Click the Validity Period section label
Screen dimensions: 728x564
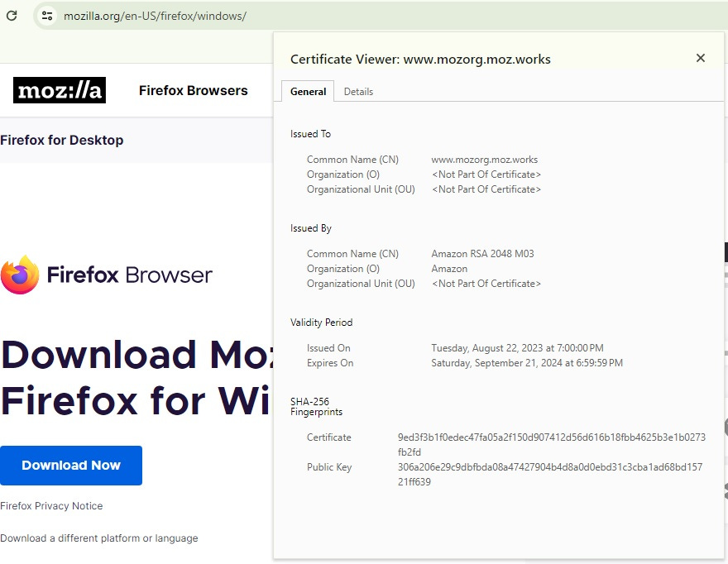321,323
